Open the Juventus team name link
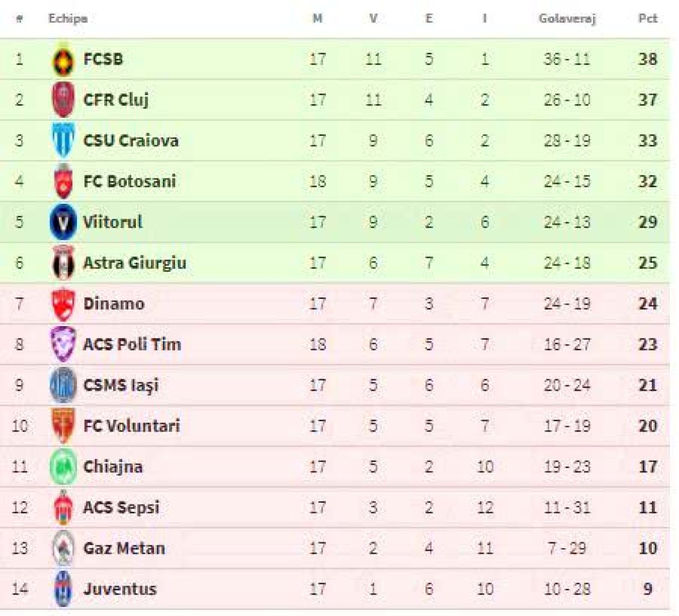Viewport: 679px width, 616px height. coord(119,589)
